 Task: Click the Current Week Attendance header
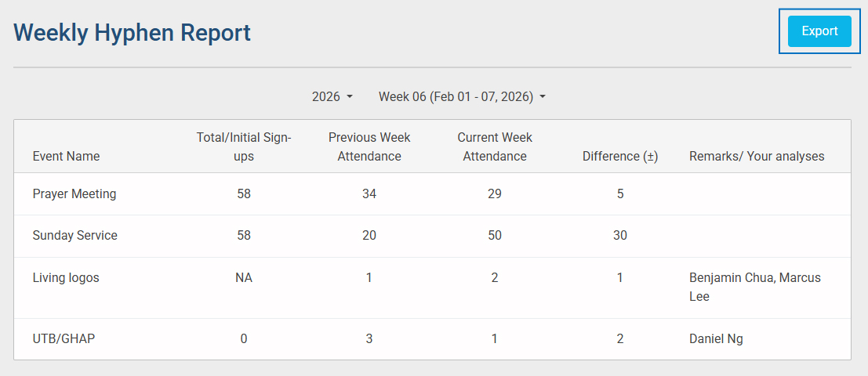tap(495, 146)
